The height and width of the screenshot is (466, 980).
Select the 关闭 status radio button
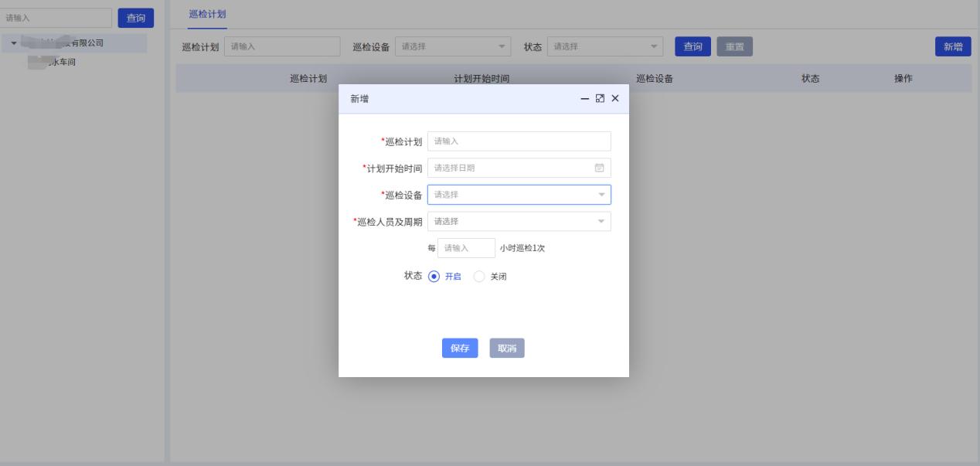[x=479, y=277]
